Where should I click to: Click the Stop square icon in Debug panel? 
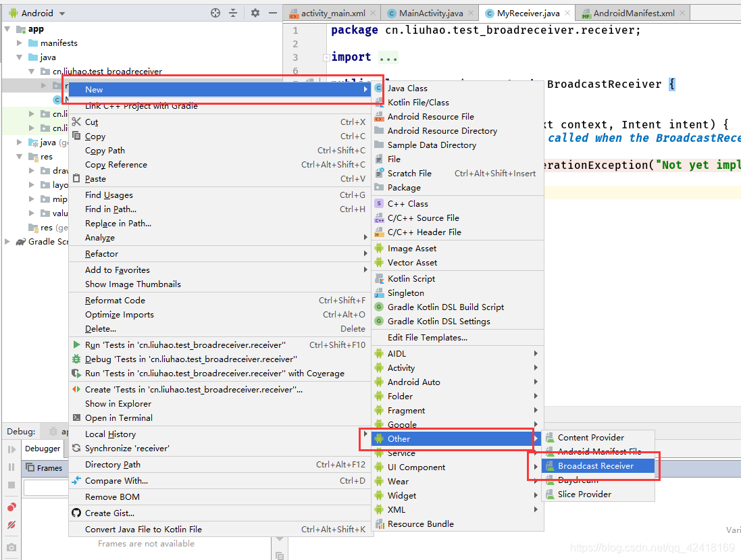click(11, 485)
